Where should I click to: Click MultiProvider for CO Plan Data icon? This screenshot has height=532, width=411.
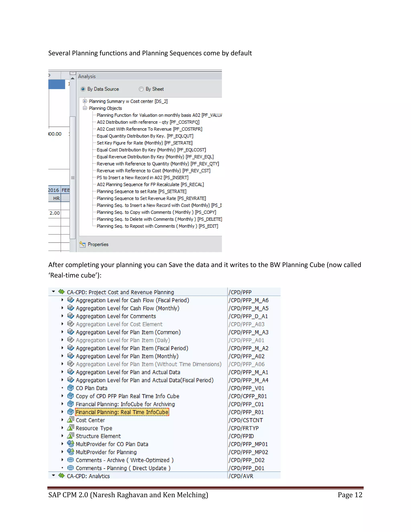pos(71,444)
